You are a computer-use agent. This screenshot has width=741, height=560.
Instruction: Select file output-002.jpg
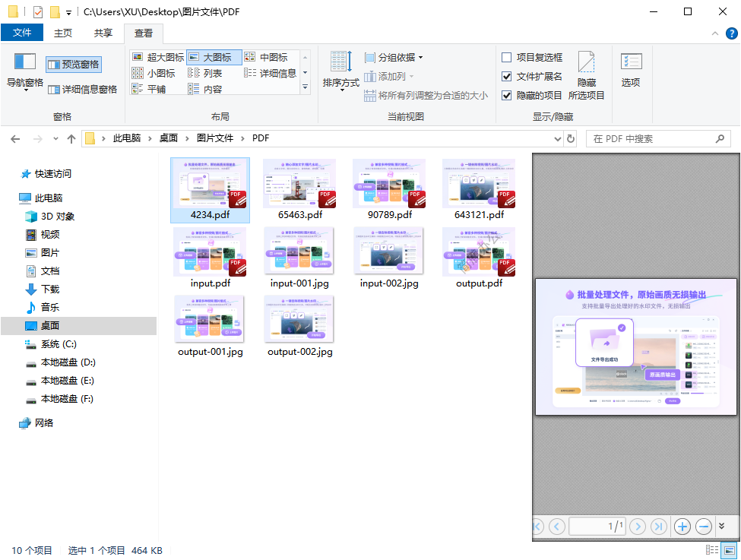tap(299, 327)
